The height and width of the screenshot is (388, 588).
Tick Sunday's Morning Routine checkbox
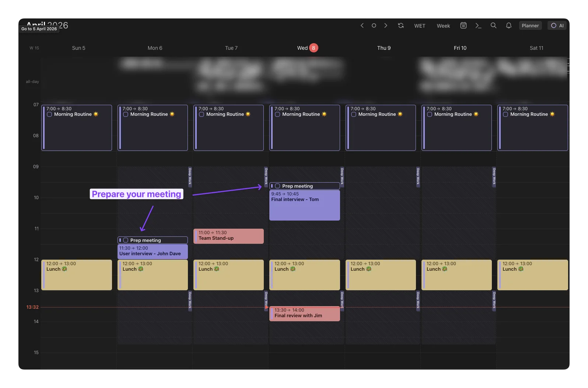(49, 114)
